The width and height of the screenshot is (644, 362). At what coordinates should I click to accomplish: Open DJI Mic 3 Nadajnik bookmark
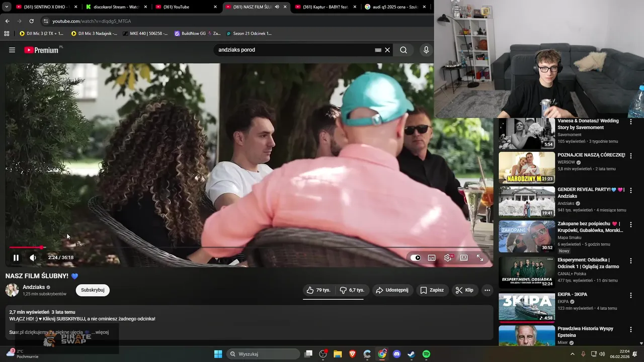[95, 34]
